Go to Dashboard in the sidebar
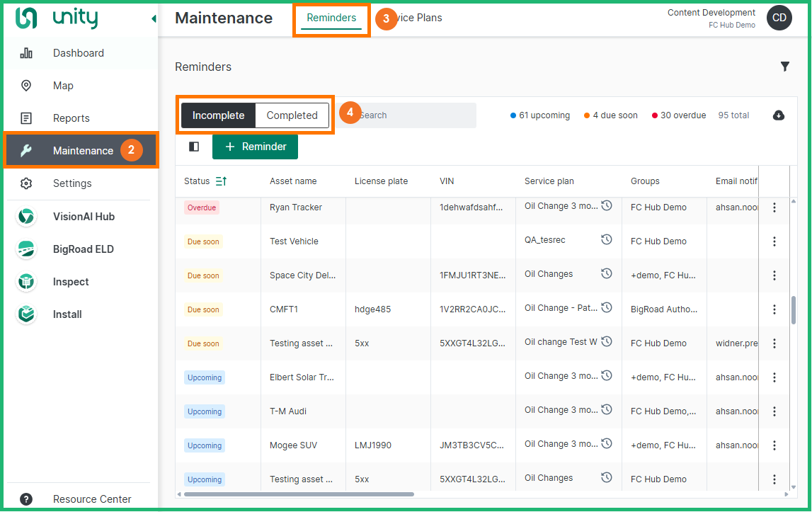812x512 pixels. pos(78,53)
